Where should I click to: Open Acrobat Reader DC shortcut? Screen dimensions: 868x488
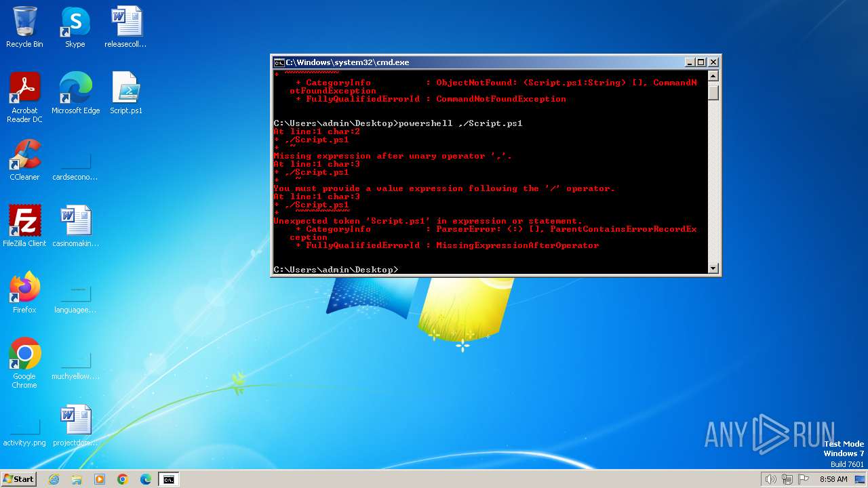pyautogui.click(x=24, y=97)
